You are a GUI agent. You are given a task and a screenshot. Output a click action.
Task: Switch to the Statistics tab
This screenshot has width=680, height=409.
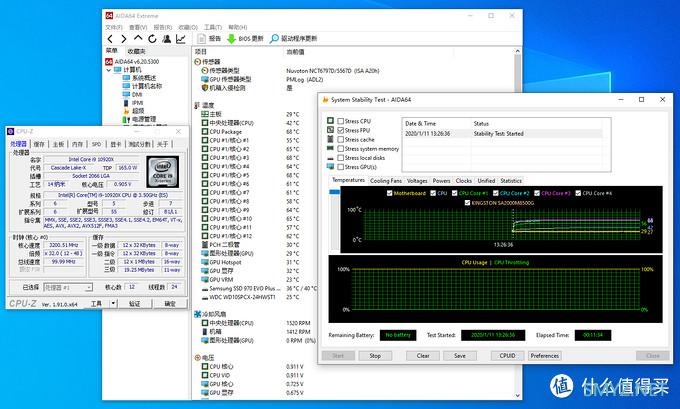coord(511,181)
